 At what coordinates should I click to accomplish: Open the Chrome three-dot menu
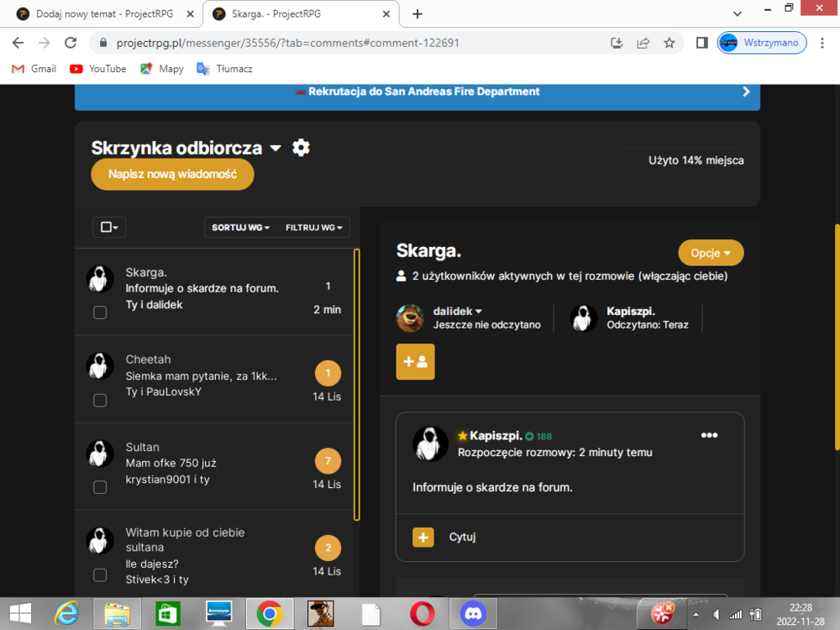click(x=822, y=43)
